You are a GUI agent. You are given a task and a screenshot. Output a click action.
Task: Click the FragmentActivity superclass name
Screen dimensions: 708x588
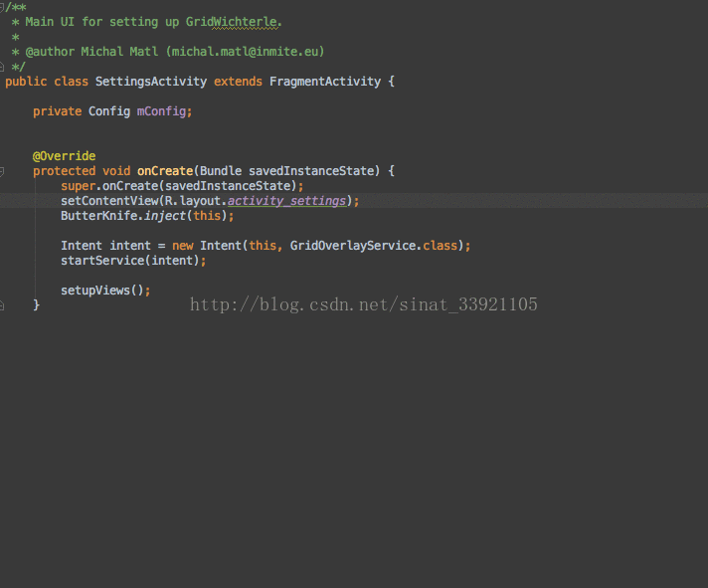click(x=325, y=82)
